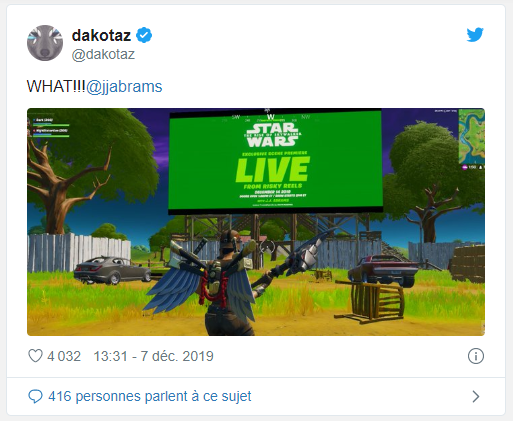Viewport: 513px width, 421px height.
Task: Open the @jjabrams mention link
Action: click(x=124, y=86)
